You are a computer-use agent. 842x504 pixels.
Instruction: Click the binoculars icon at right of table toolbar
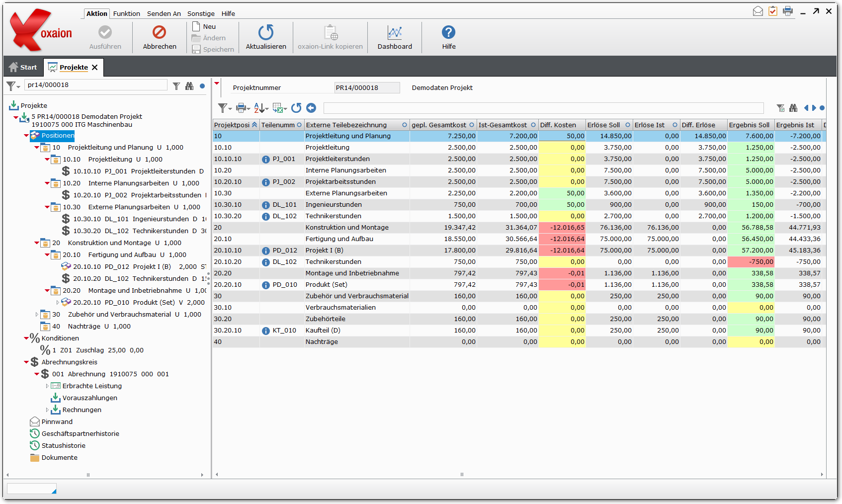[793, 108]
